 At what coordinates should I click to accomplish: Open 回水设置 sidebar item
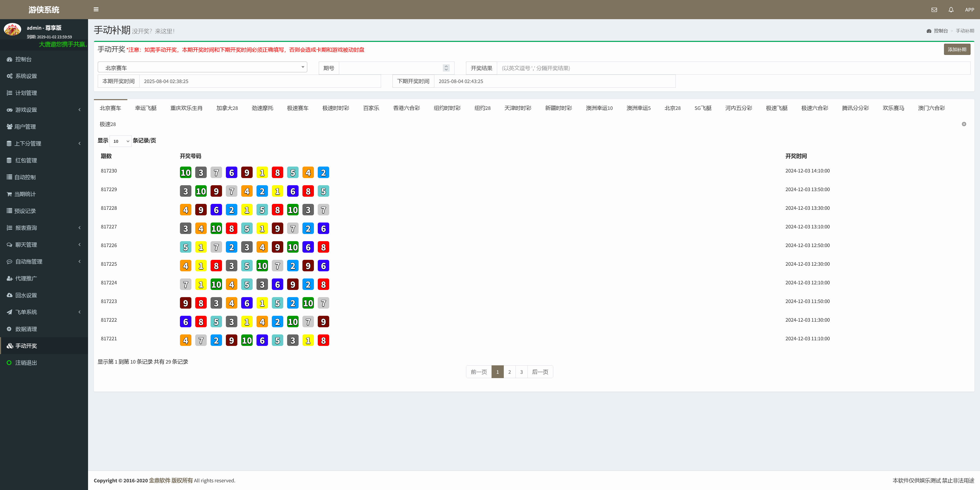click(26, 295)
